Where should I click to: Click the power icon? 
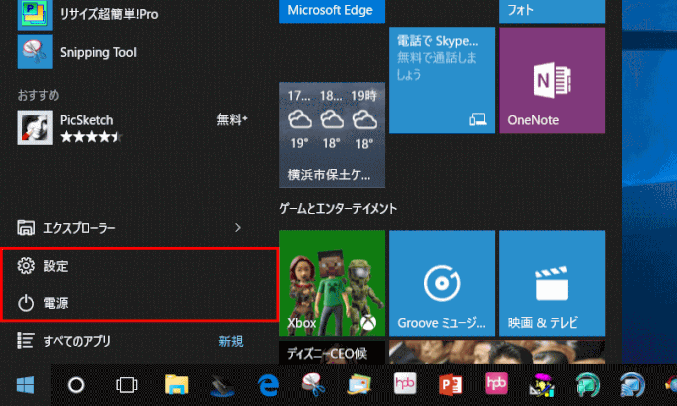26,303
